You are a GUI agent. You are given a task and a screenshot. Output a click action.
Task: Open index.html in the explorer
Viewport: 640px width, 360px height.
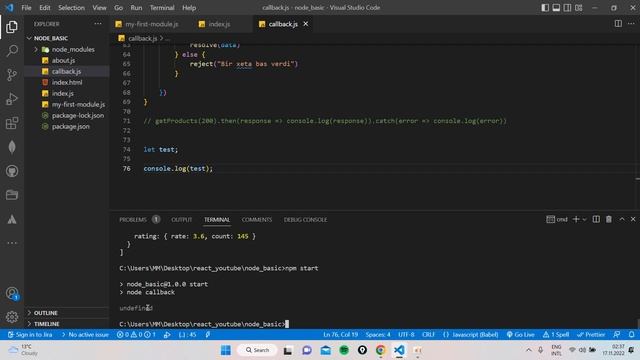tap(67, 82)
